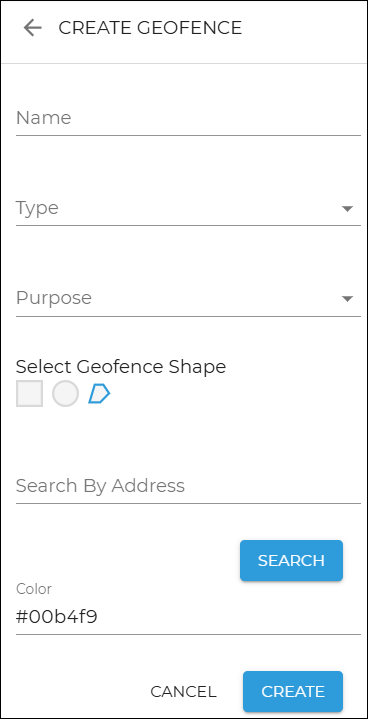
Task: Click the CREATE button
Action: 293,691
